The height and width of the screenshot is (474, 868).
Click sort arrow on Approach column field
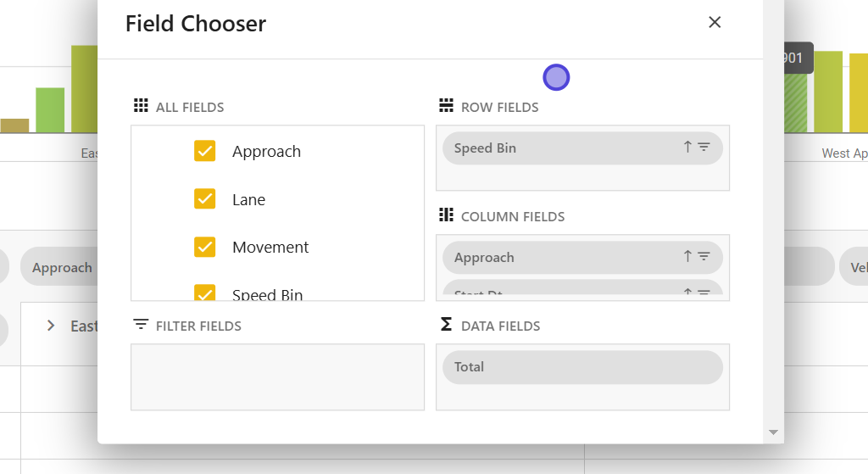tap(687, 257)
